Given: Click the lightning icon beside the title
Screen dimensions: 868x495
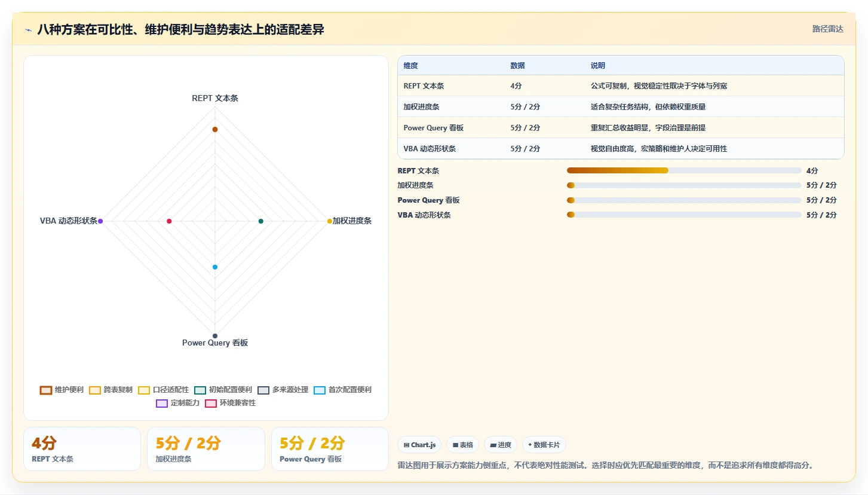Looking at the screenshot, I should [x=28, y=30].
